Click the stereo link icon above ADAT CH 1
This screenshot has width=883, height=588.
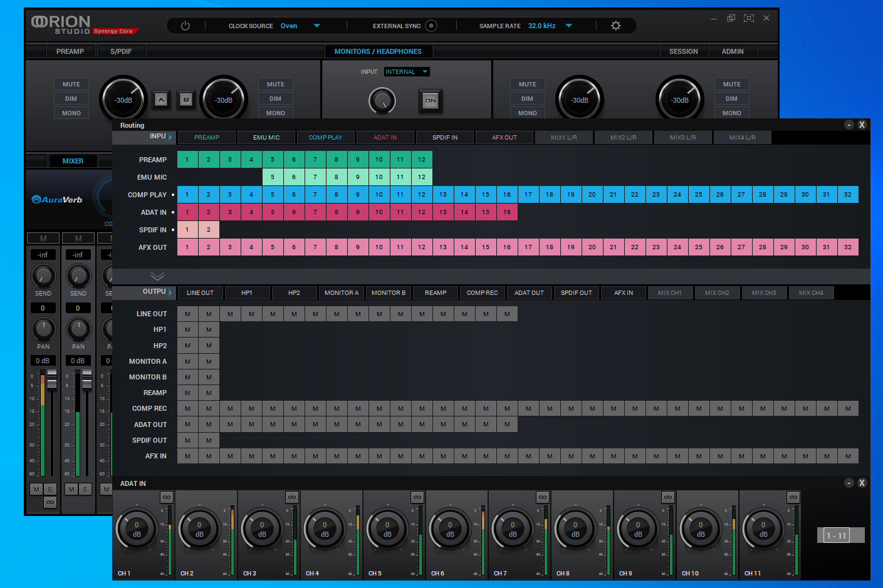(x=167, y=497)
